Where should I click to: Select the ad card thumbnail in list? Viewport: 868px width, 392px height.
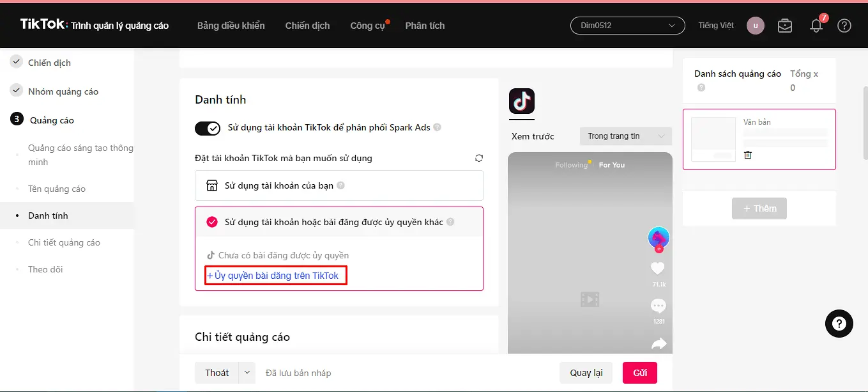(713, 139)
